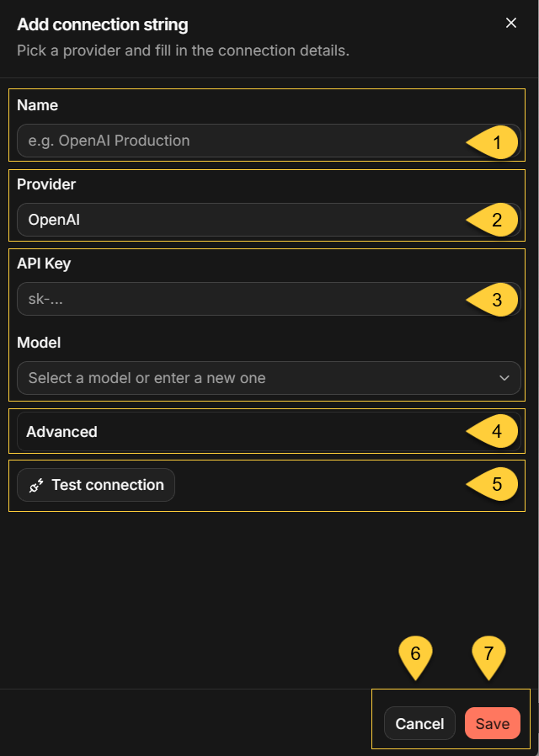The width and height of the screenshot is (539, 756).
Task: Click the plug icon in Test connection
Action: click(36, 485)
